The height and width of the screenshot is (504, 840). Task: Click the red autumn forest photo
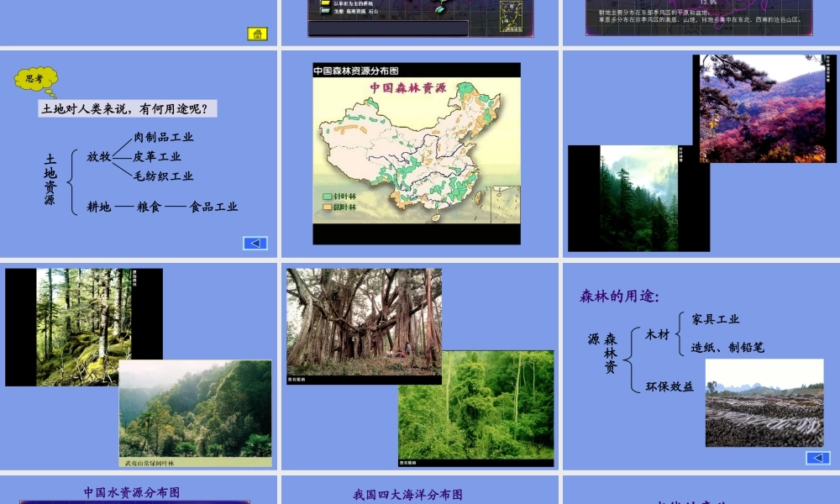click(x=764, y=108)
